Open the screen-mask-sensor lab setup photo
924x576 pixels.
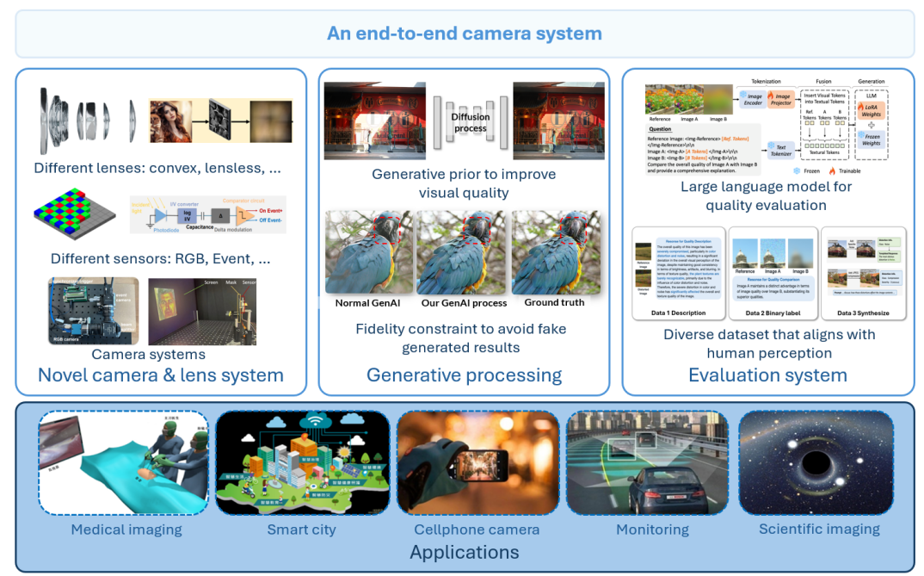point(202,312)
